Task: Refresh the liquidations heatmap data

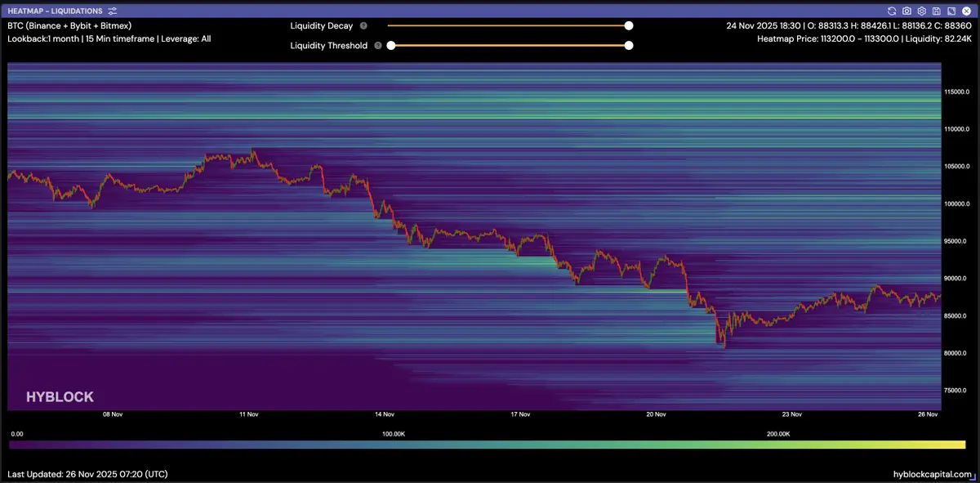Action: 892,11
